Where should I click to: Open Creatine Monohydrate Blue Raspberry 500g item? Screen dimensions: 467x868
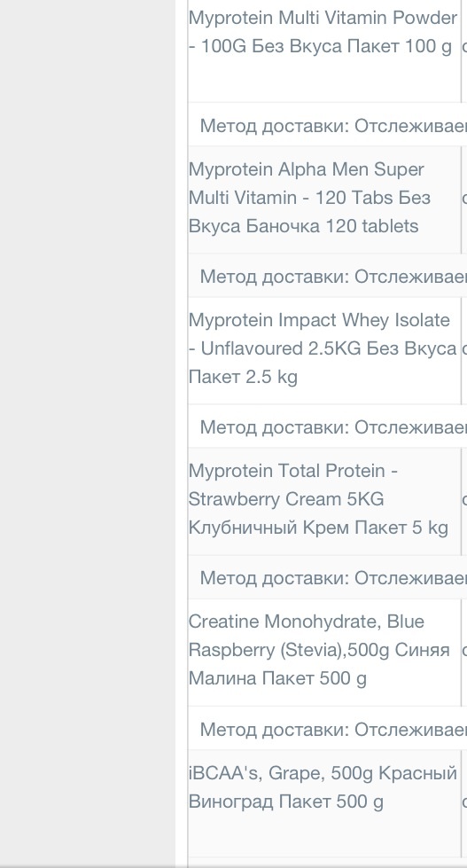319,650
